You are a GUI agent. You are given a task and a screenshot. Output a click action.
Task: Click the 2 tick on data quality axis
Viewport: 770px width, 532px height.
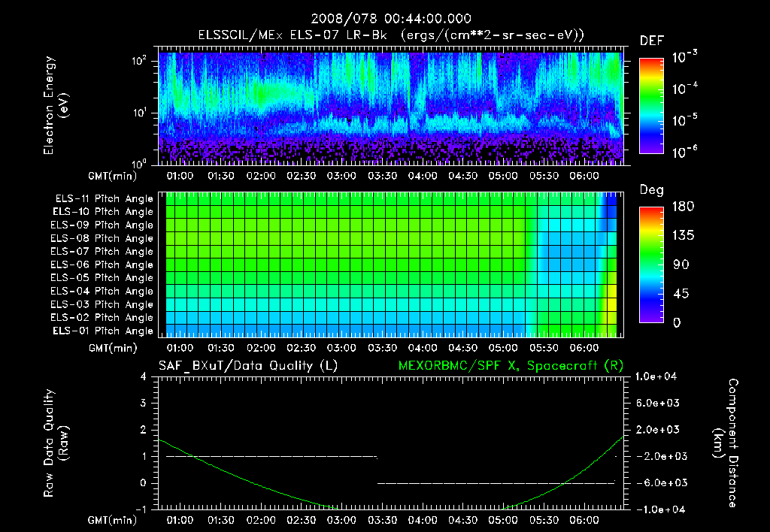144,430
